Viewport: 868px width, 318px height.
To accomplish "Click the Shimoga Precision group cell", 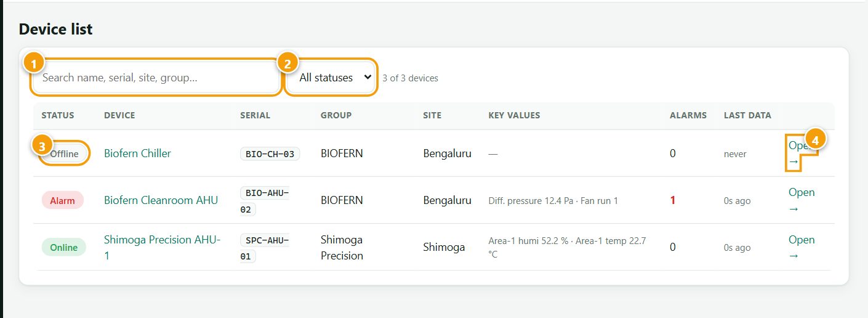I will 342,247.
